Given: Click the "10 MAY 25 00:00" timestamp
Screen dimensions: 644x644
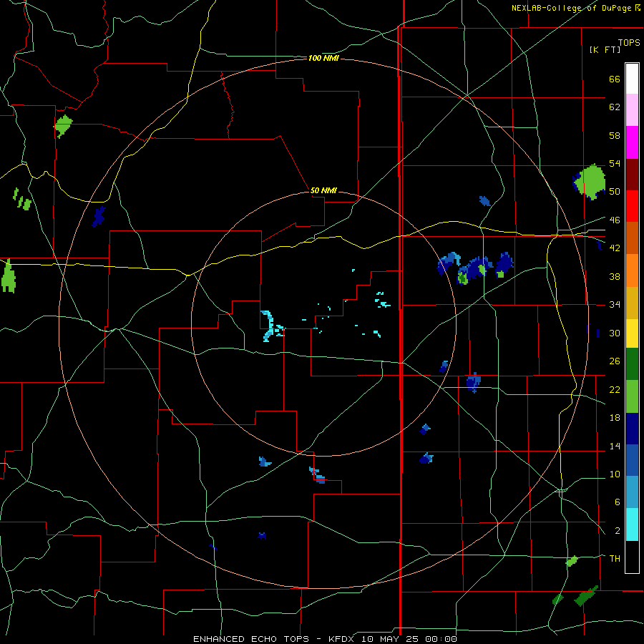Looking at the screenshot, I should (409, 639).
